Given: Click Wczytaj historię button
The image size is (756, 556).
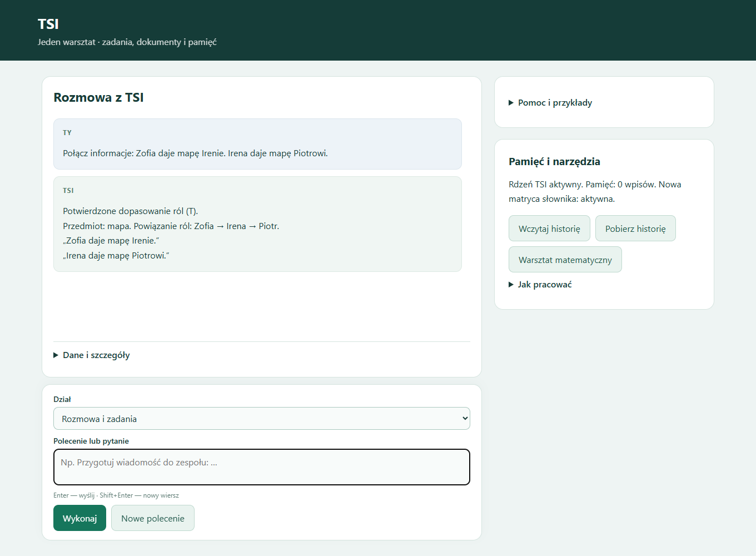Looking at the screenshot, I should [x=549, y=229].
